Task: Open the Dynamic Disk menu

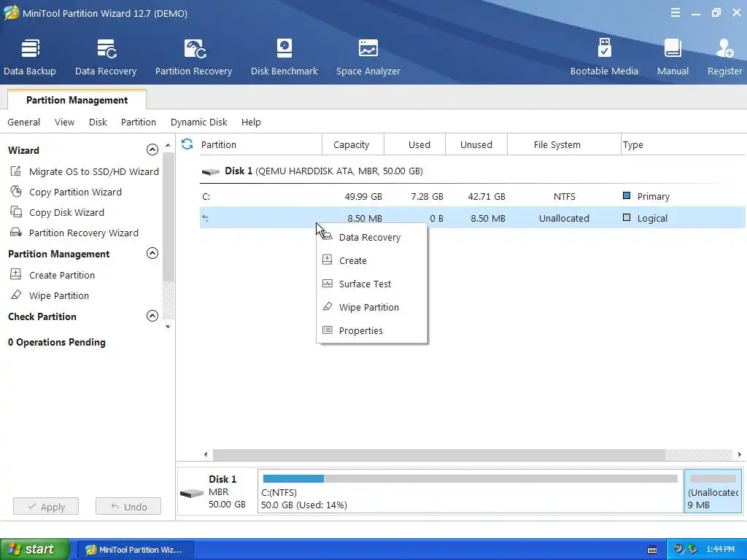Action: 198,122
